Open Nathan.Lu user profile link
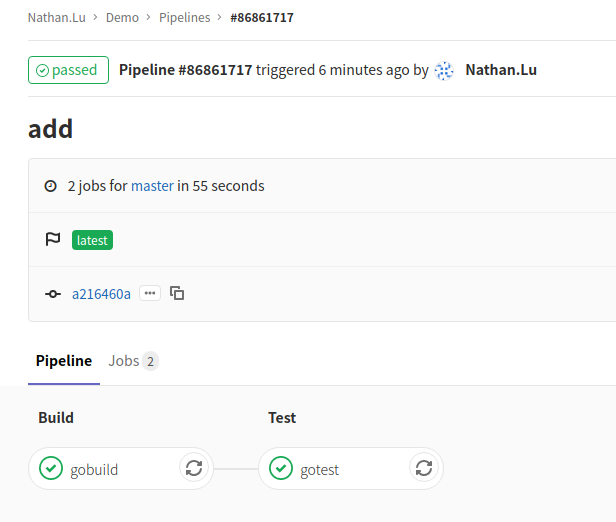616x522 pixels. (501, 70)
